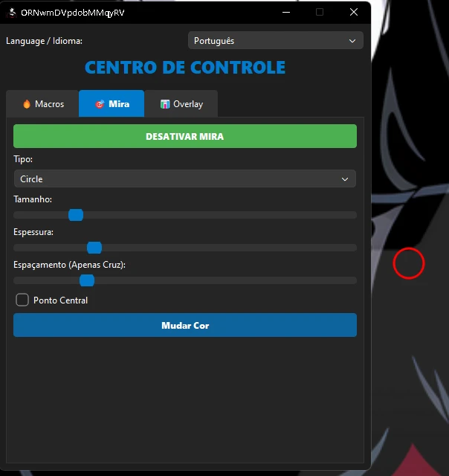Click the app icon in title bar
This screenshot has width=449, height=476.
coord(12,13)
